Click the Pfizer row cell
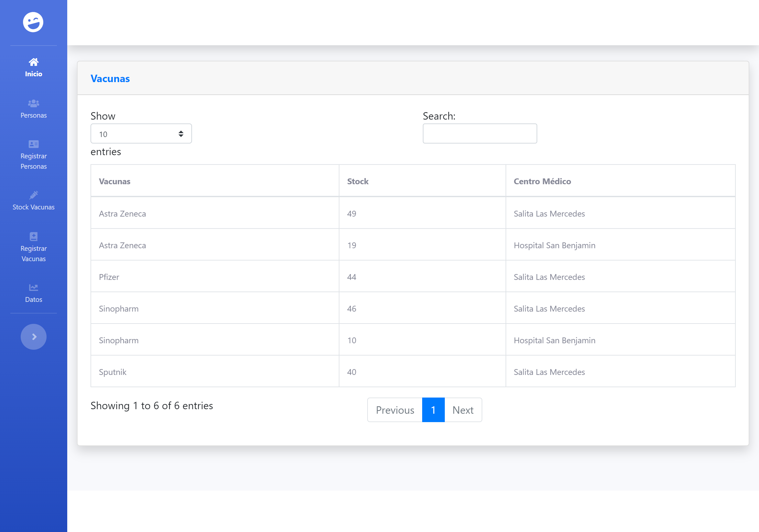759x532 pixels. pos(109,277)
